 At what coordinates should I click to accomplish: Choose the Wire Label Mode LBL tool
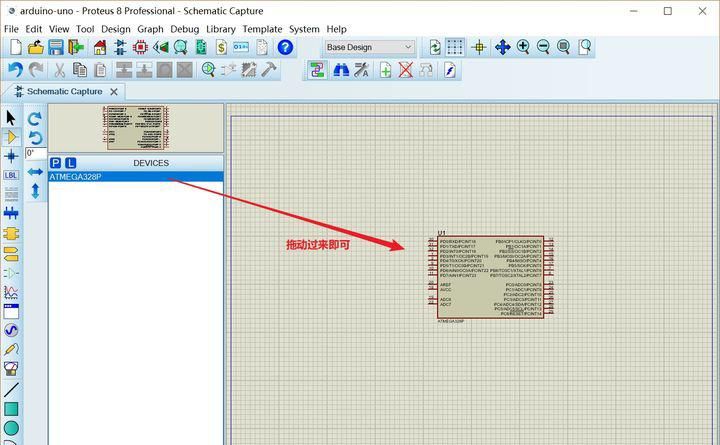pos(11,175)
